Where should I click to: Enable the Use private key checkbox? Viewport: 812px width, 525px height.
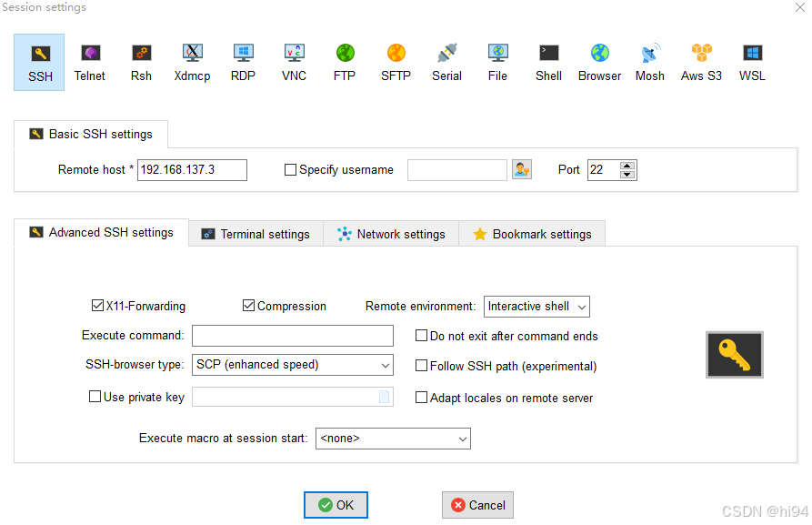(95, 397)
